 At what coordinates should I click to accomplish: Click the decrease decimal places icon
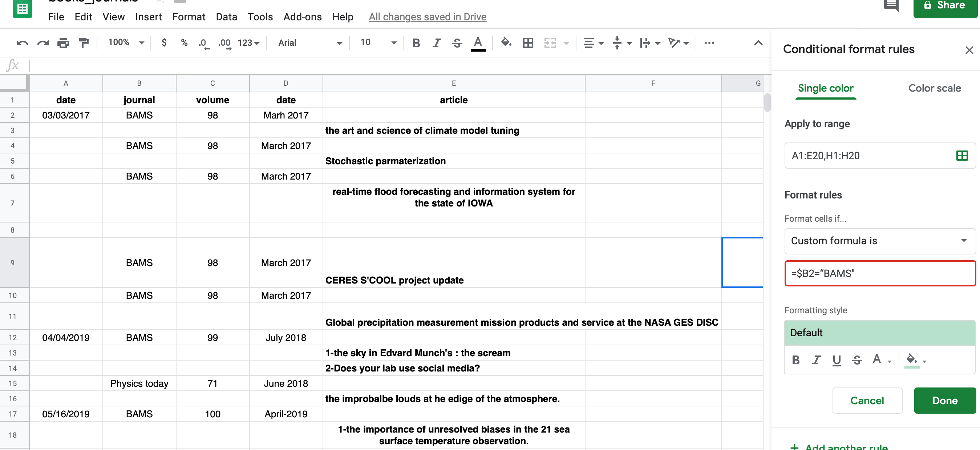coord(203,43)
